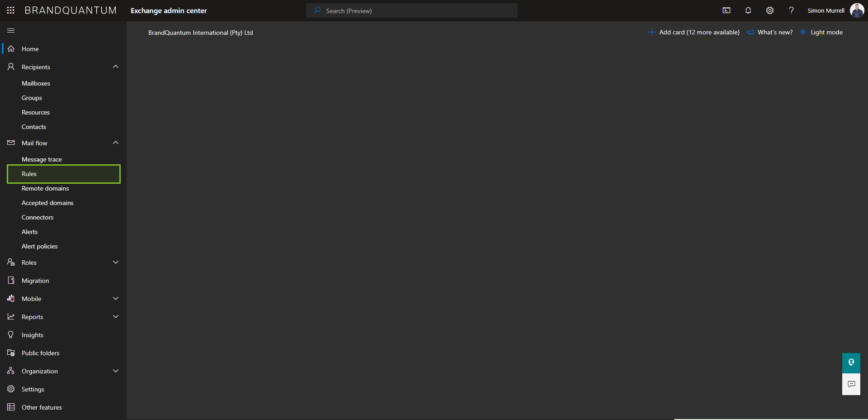Switch to Light mode
The image size is (868, 420).
coord(821,32)
